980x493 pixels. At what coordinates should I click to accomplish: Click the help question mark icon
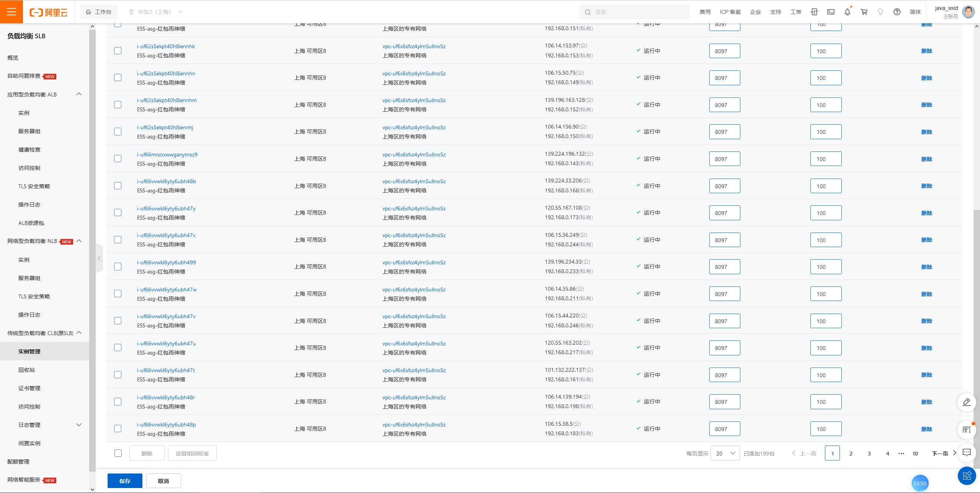[897, 12]
